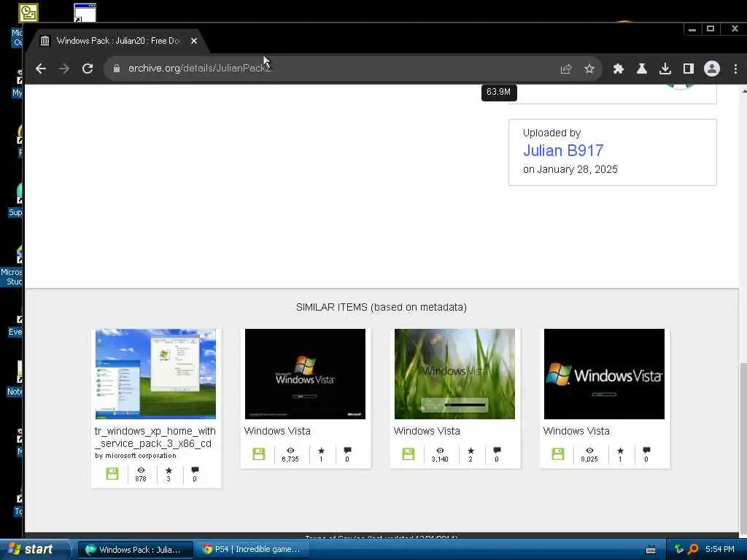Screen dimensions: 747x560
Task: Open tr_windows_xp_home thumbnail image
Action: [156, 374]
